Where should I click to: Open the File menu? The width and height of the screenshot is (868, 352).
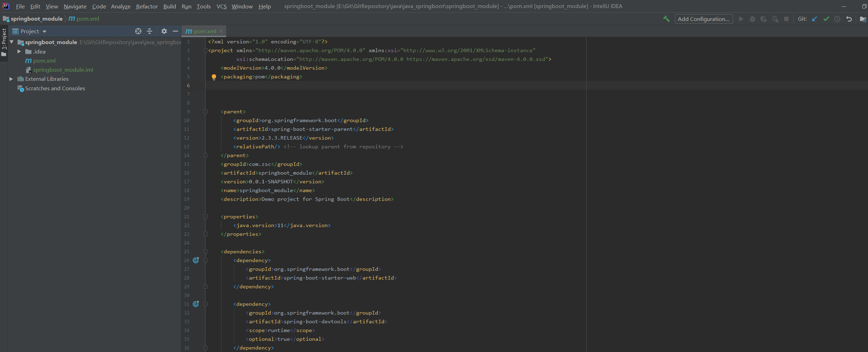(x=20, y=6)
